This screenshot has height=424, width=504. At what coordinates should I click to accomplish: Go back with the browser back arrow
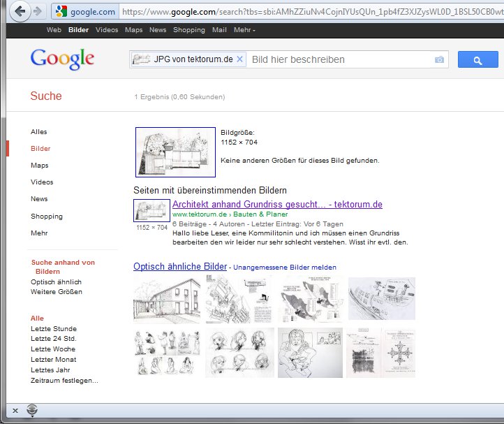tap(20, 12)
